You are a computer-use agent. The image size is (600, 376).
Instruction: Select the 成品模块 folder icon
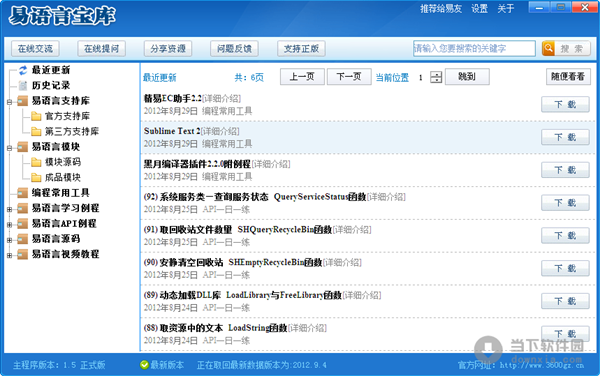tap(36, 177)
